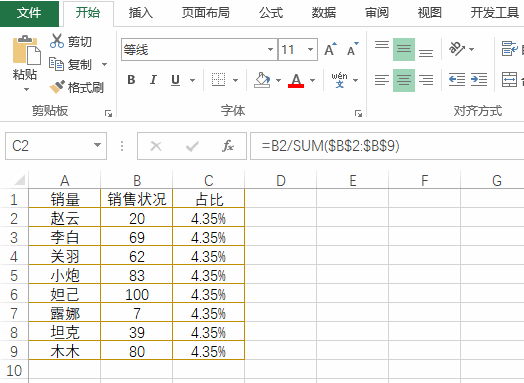
Task: Enable wrap text in the cell
Action: coord(509,49)
